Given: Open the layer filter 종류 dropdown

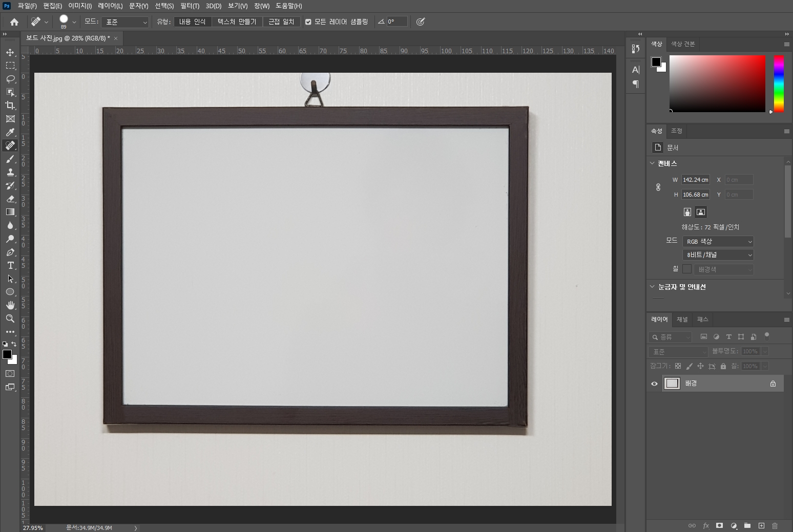Looking at the screenshot, I should [x=671, y=337].
